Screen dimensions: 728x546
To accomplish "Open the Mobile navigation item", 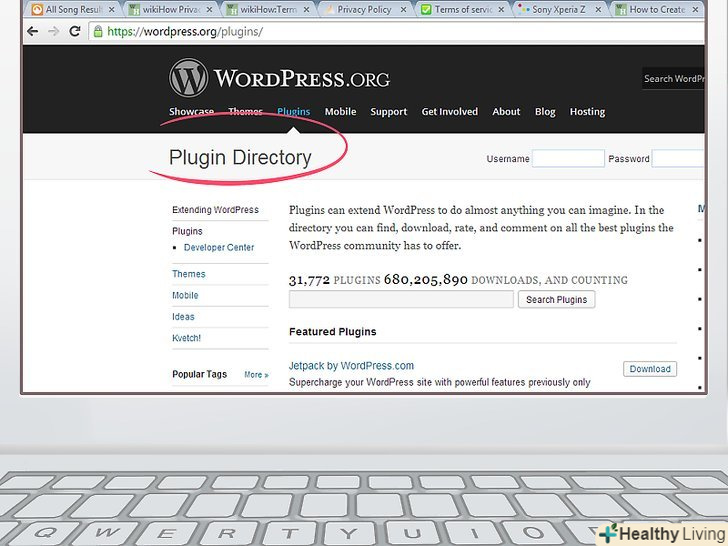I will pos(340,112).
